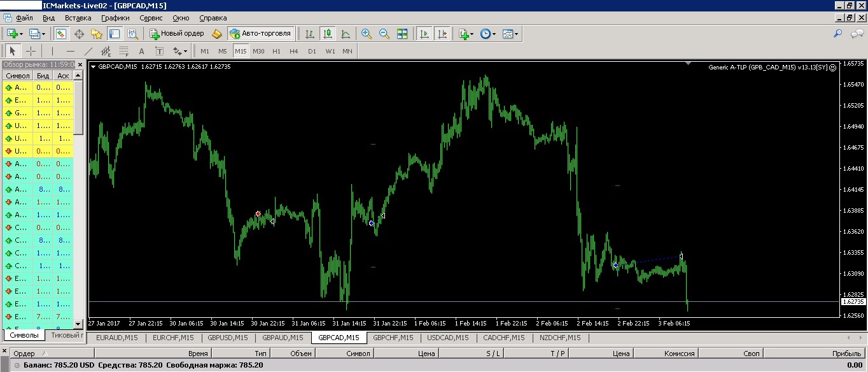The width and height of the screenshot is (868, 372).
Task: Zoom in on the chart
Action: point(367,34)
